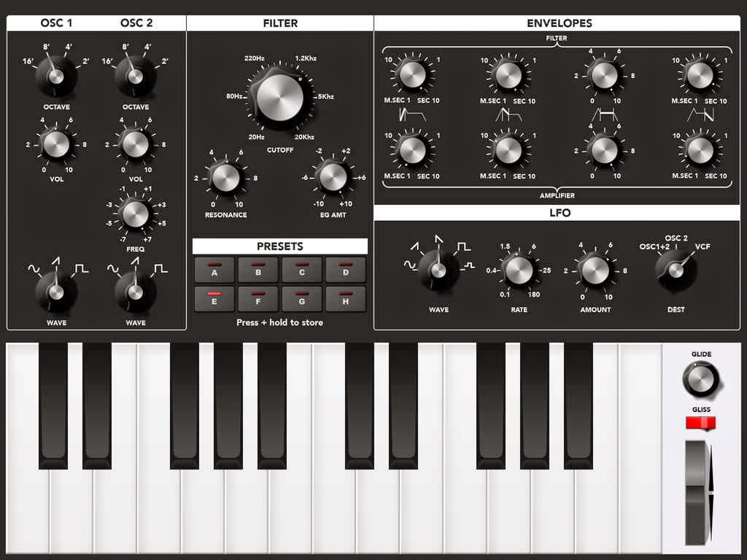
Task: Click the filter envelope decay knob
Action: [x=508, y=75]
